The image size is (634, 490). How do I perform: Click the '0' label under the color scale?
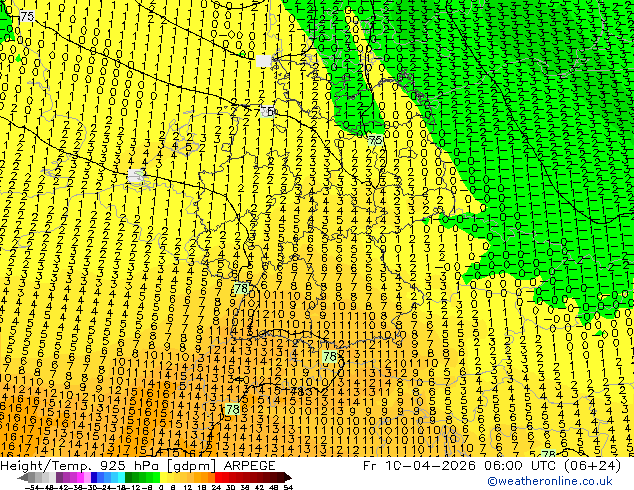coord(161,488)
